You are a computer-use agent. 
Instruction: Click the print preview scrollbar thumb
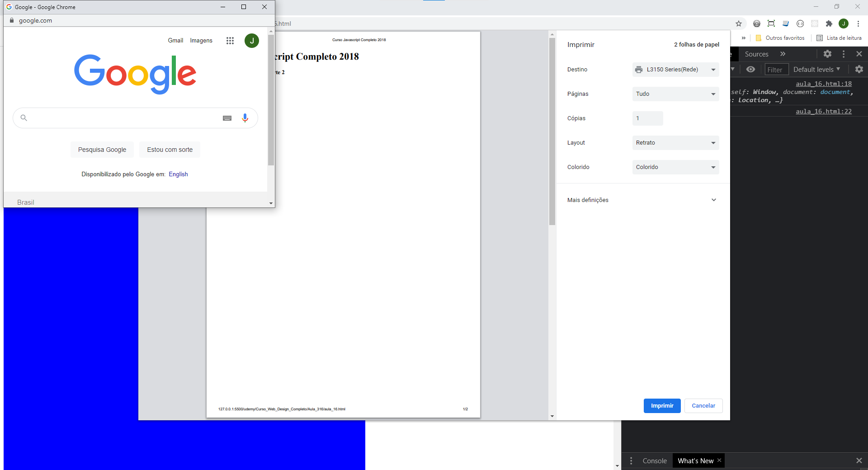tap(552, 131)
